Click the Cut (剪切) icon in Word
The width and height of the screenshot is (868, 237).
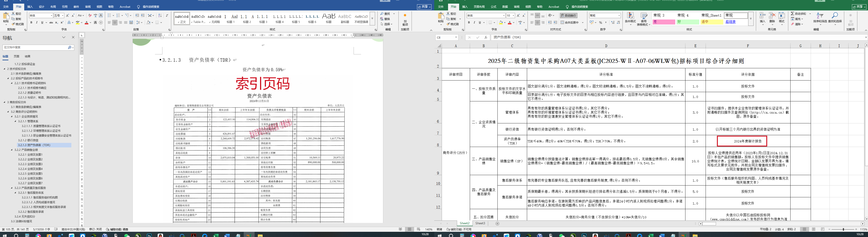[13, 14]
